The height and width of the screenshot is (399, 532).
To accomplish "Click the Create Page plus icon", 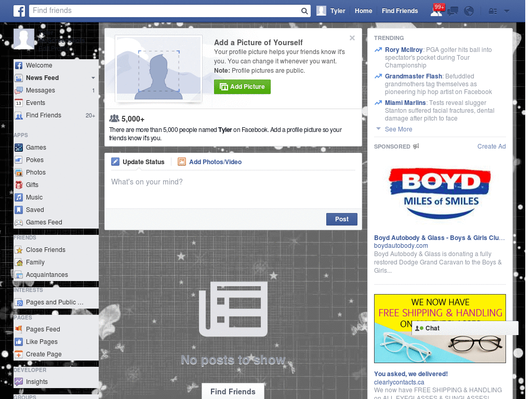I will pos(19,354).
